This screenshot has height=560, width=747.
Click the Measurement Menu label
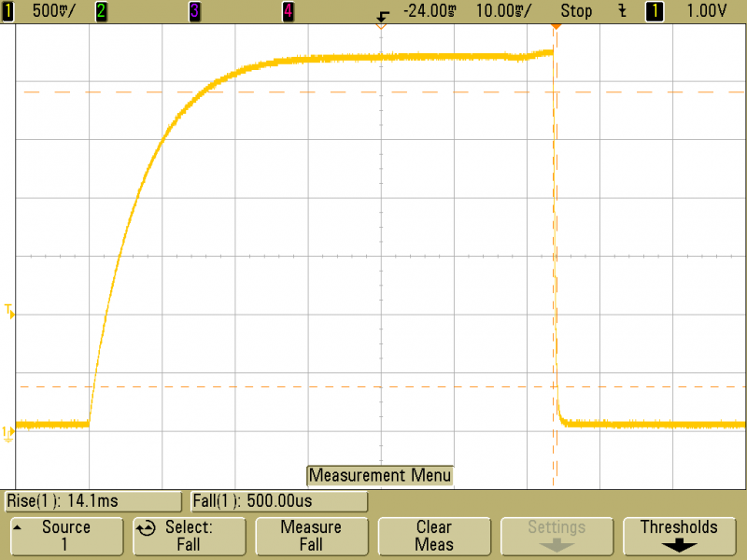[380, 475]
